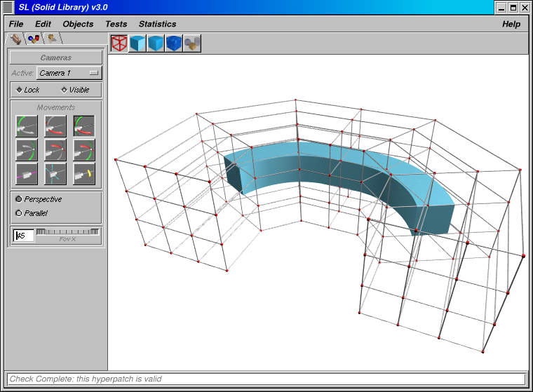
Task: Select Parallel projection
Action: pos(19,213)
